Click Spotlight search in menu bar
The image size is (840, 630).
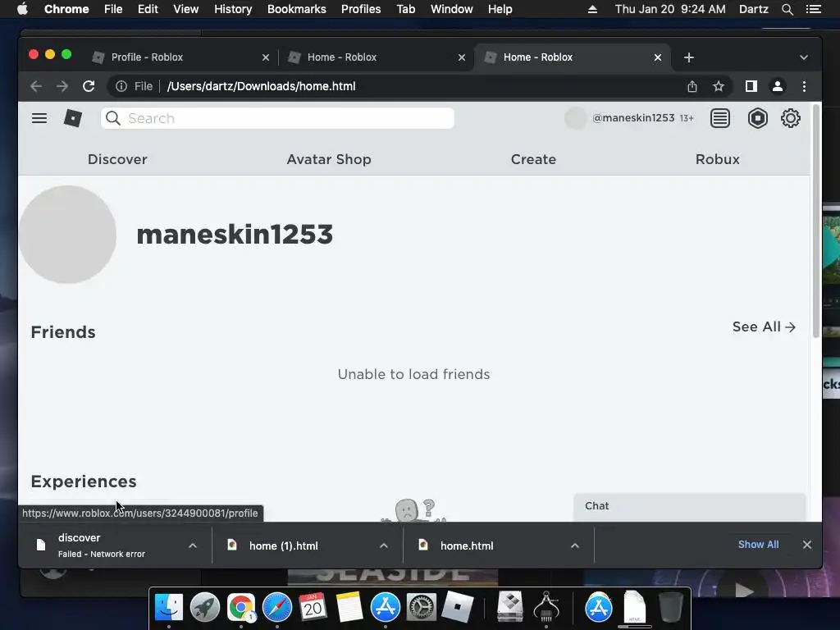[787, 9]
